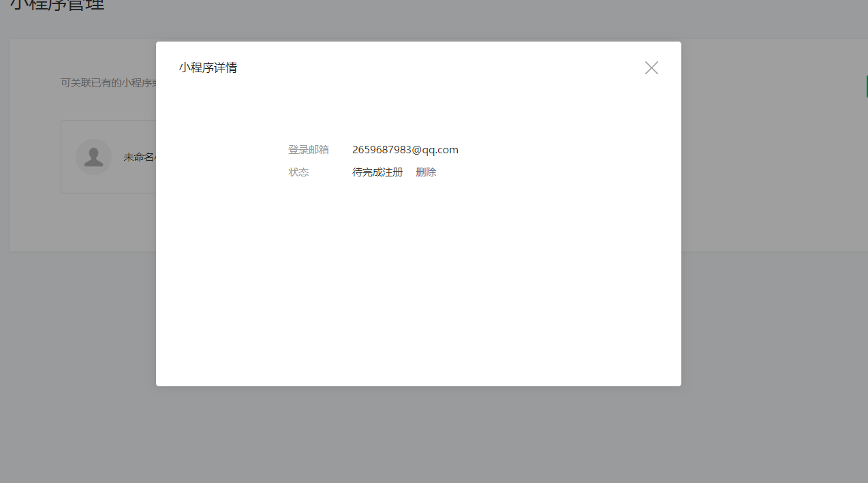Close the 小程序详情 dialog
The width and height of the screenshot is (868, 483).
(651, 67)
